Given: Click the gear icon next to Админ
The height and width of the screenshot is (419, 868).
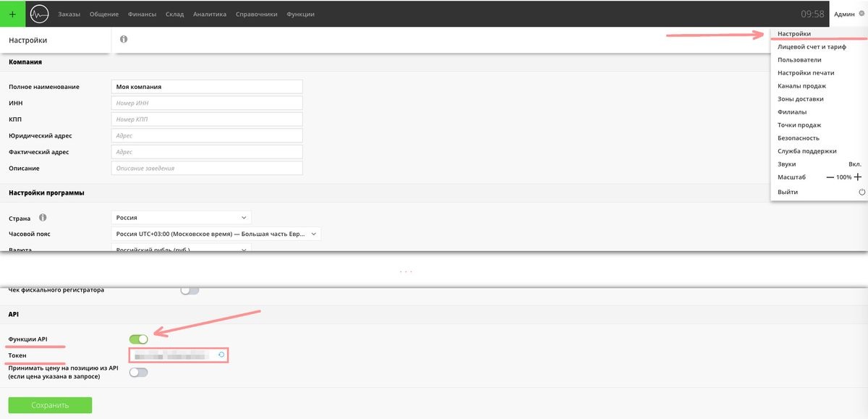Looking at the screenshot, I should point(861,14).
